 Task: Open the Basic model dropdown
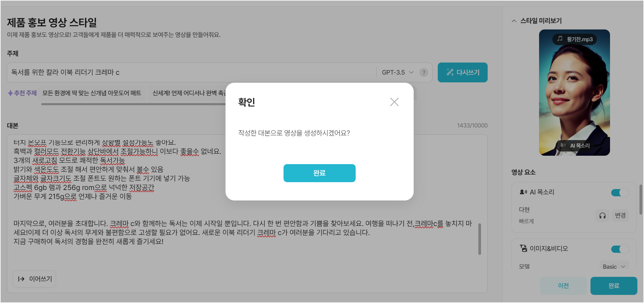click(614, 267)
